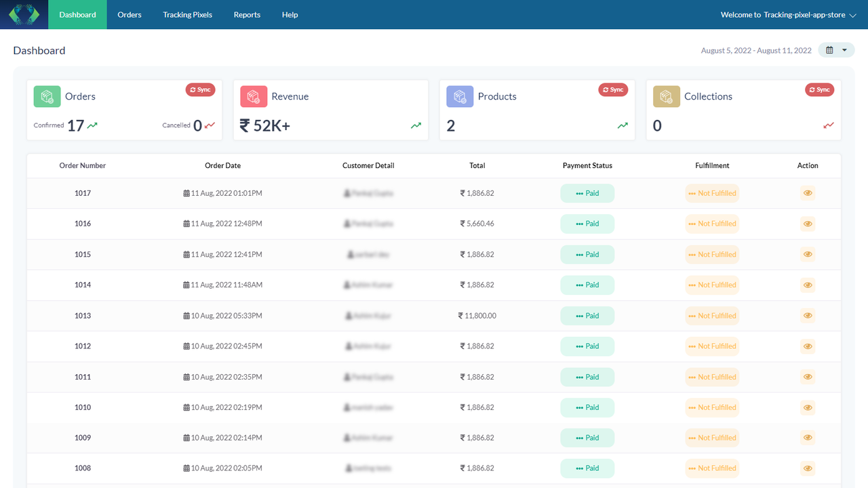Open order 1013 using its eye icon

(807, 315)
